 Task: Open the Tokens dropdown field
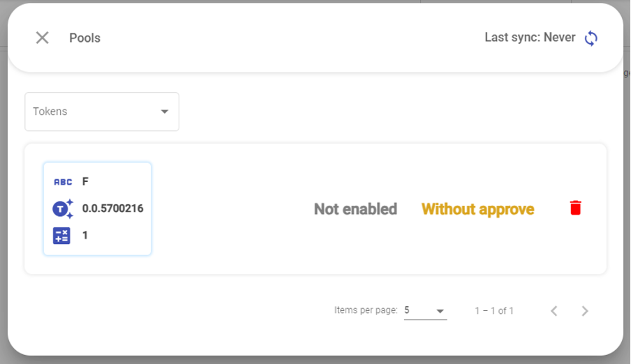tap(94, 112)
